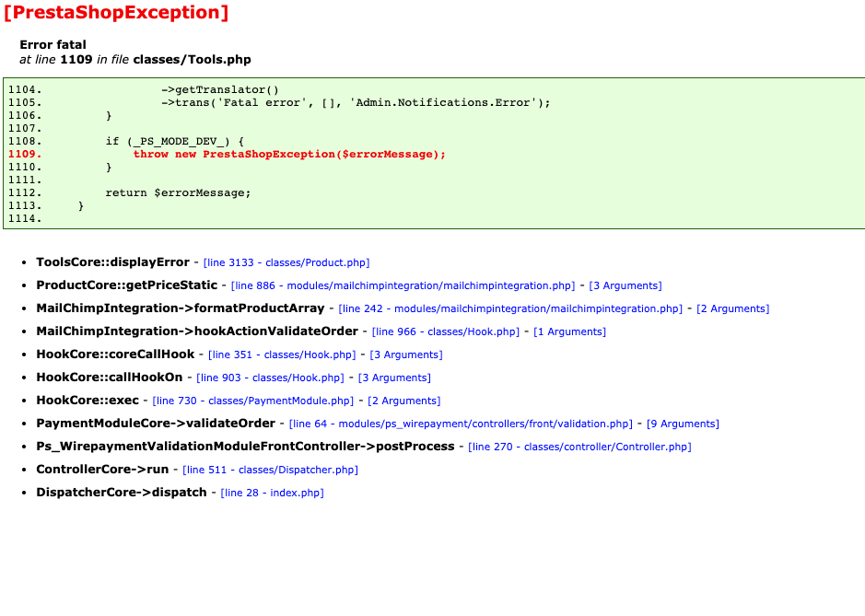The width and height of the screenshot is (865, 616).
Task: Click the 'return $errorMessage;' code line
Action: (178, 193)
